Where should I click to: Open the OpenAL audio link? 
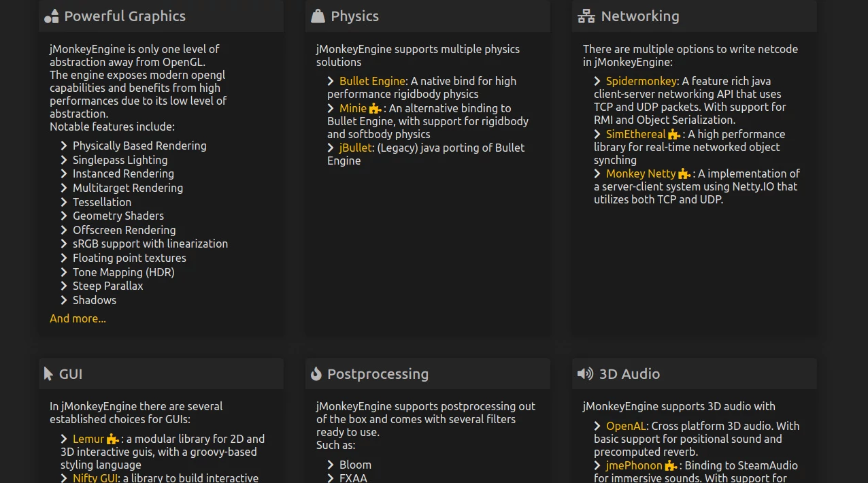pos(625,426)
